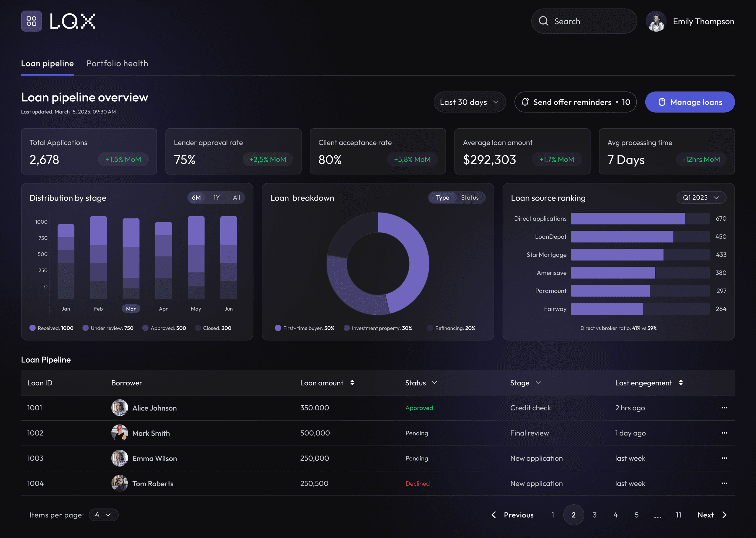The height and width of the screenshot is (538, 756).
Task: Sort by Loan amount arrows icon
Action: [352, 383]
